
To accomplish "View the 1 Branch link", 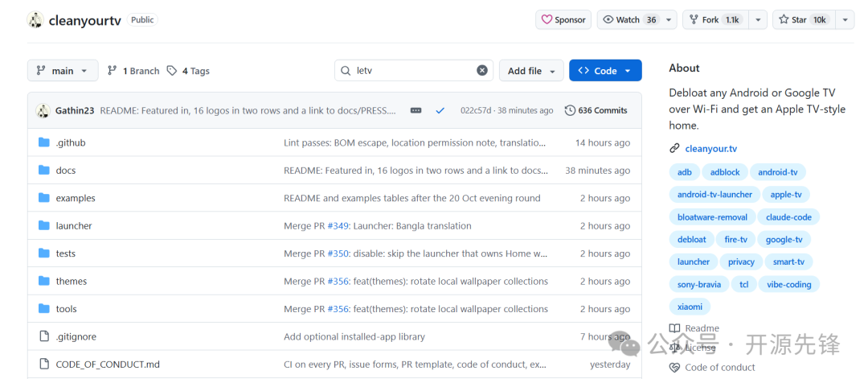I will [x=133, y=71].
